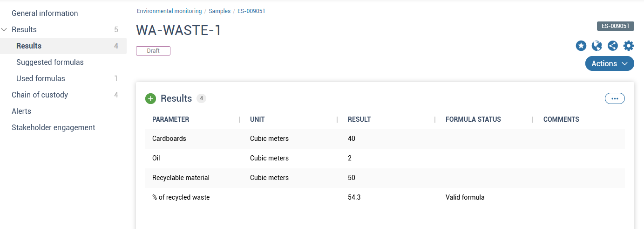The width and height of the screenshot is (644, 229).
Task: Sort by the PARAMETER column header
Action: tap(170, 119)
